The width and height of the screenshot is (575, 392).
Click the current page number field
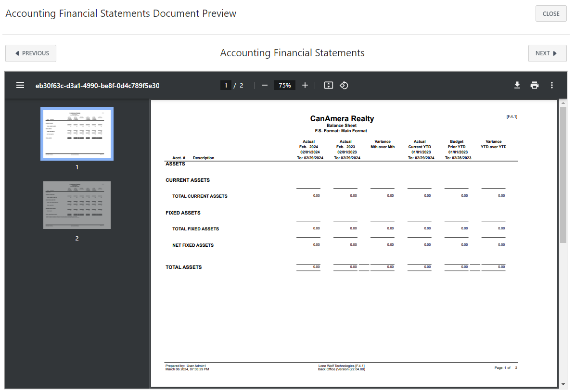(226, 85)
